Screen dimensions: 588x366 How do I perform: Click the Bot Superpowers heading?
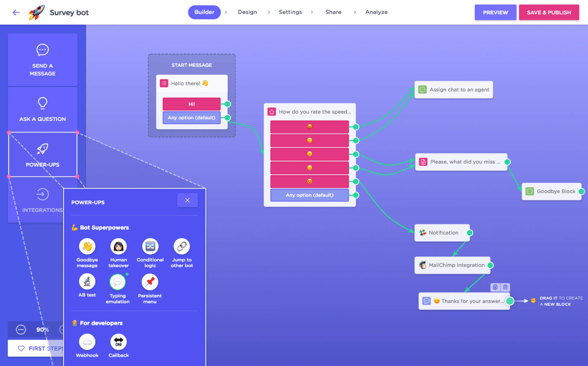(104, 228)
